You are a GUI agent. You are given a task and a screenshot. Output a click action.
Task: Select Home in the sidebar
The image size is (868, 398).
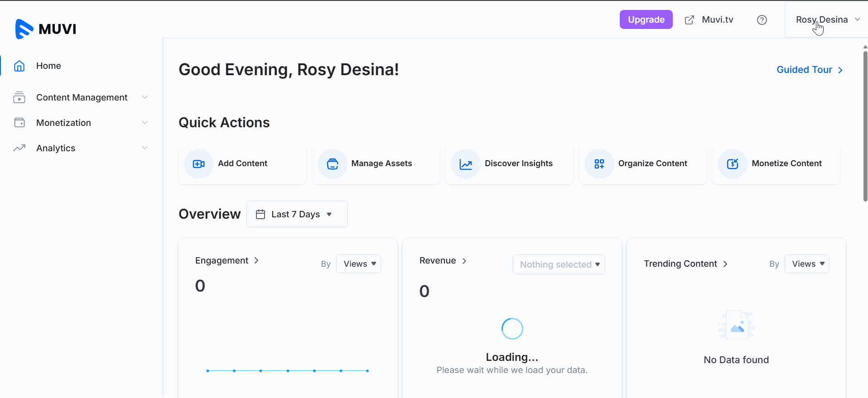[48, 66]
